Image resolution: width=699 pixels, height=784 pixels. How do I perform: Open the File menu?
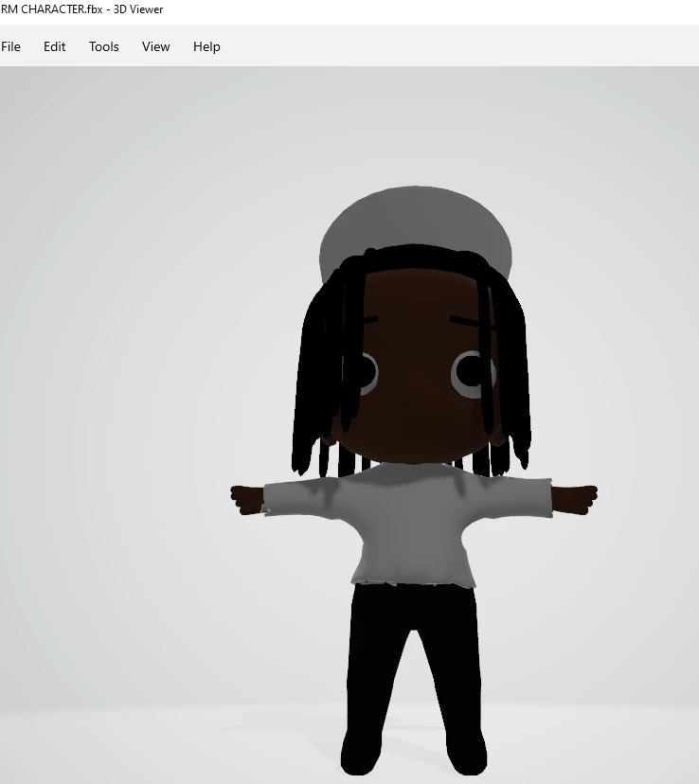[11, 46]
